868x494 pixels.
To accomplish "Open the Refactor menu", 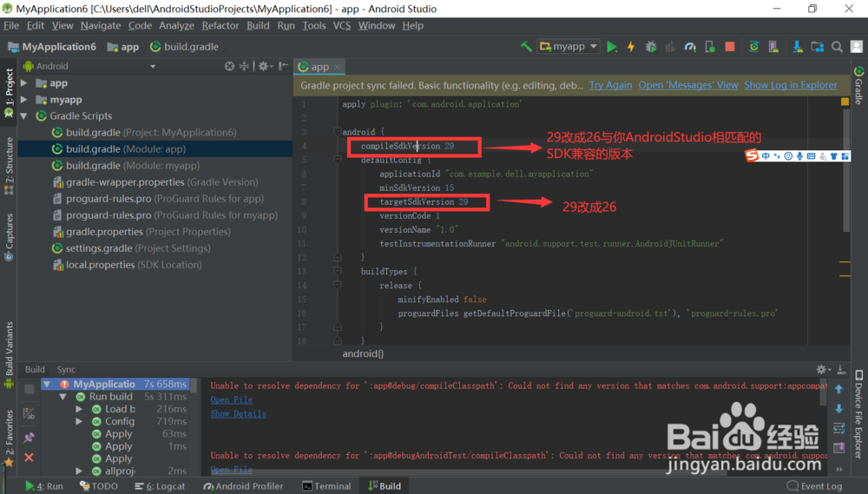I will (220, 25).
